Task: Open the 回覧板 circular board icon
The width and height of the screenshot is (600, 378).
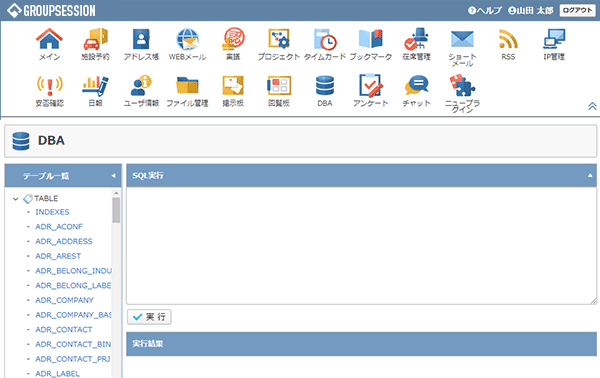Action: (279, 86)
